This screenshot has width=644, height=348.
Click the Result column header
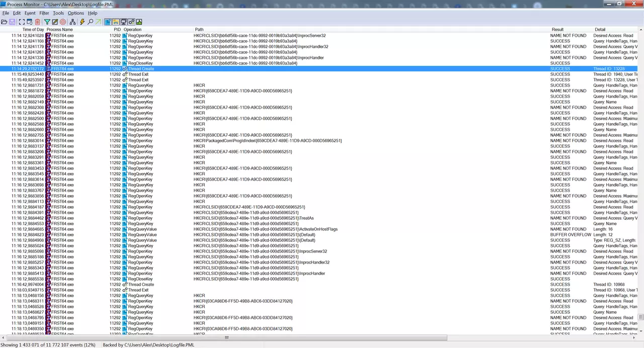[x=557, y=30]
